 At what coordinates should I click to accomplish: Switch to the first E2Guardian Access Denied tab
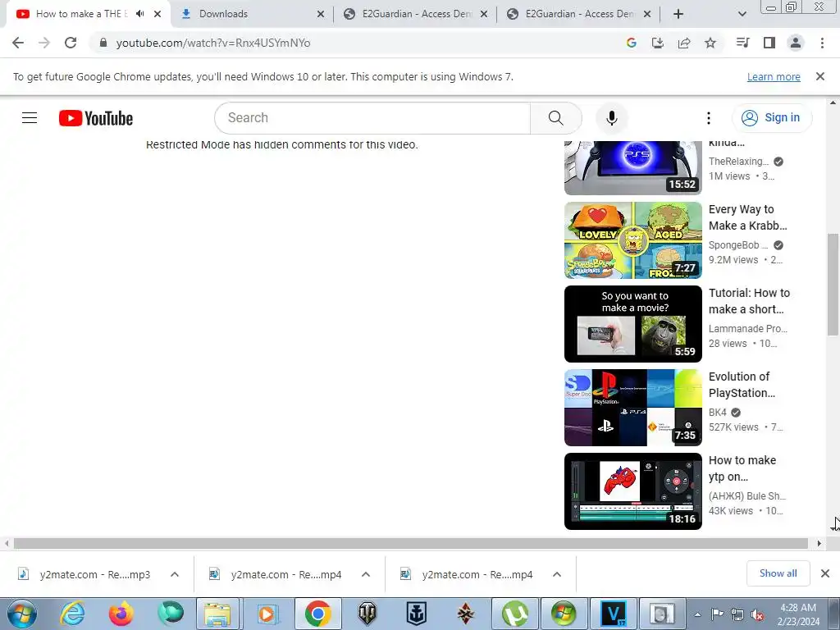click(416, 14)
